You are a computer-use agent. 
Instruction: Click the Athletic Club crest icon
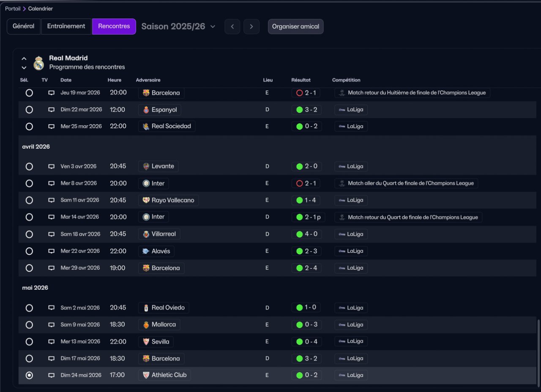click(146, 375)
